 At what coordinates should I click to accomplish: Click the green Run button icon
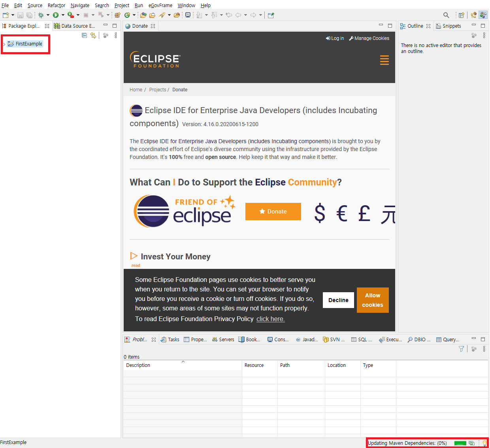pos(56,15)
